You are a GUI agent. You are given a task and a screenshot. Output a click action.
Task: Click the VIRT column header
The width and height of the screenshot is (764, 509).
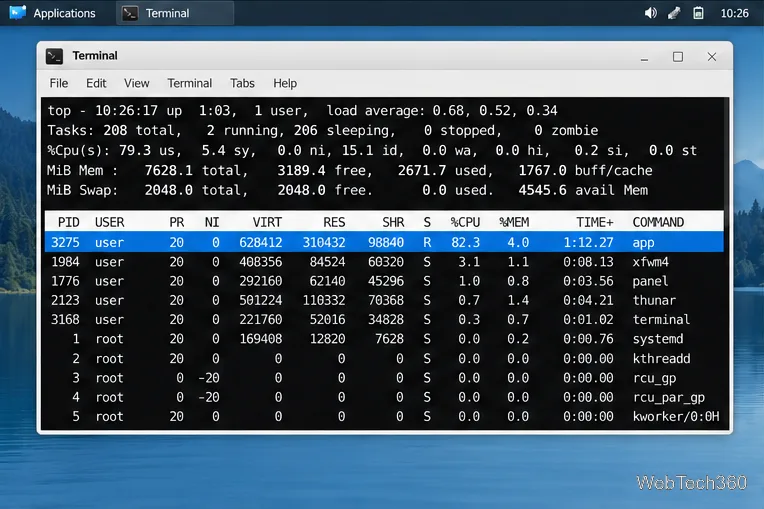pos(267,222)
